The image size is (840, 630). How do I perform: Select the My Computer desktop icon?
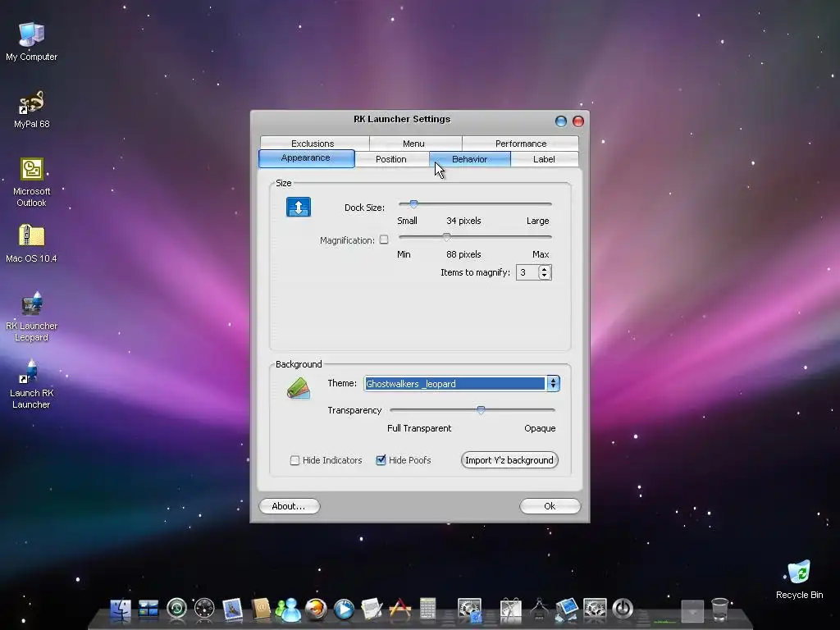click(x=32, y=41)
